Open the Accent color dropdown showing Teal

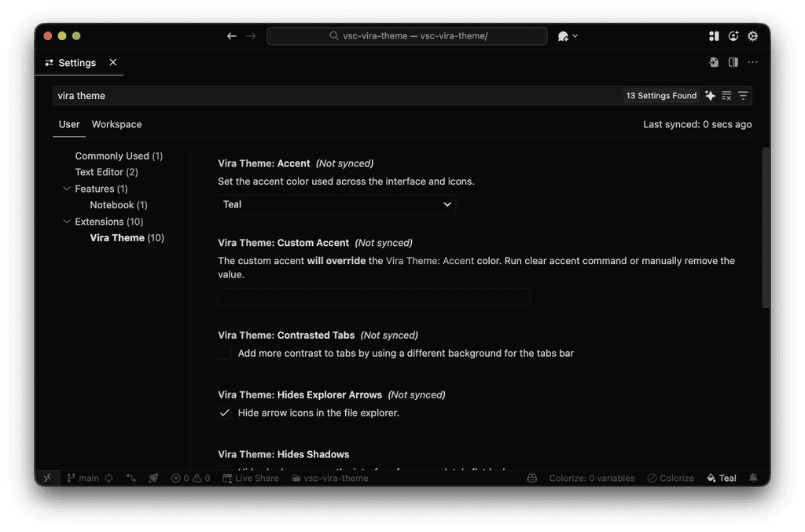click(x=336, y=204)
